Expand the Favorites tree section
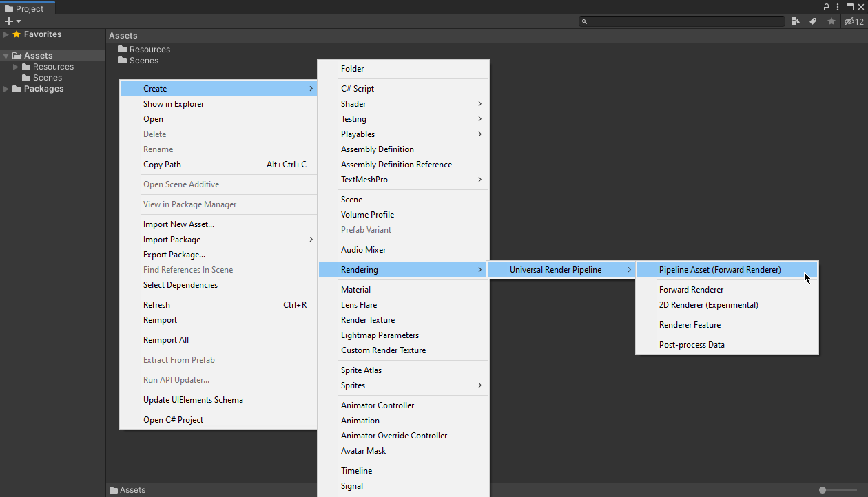The height and width of the screenshot is (497, 868). point(6,34)
